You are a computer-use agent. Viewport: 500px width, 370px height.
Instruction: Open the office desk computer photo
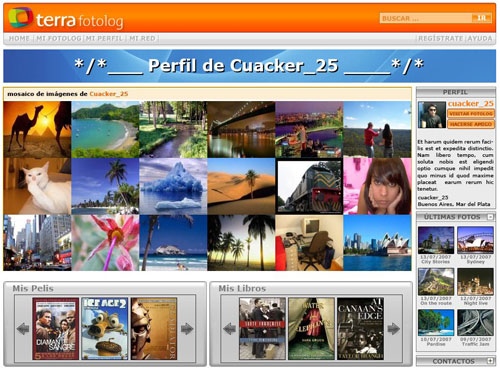click(309, 243)
